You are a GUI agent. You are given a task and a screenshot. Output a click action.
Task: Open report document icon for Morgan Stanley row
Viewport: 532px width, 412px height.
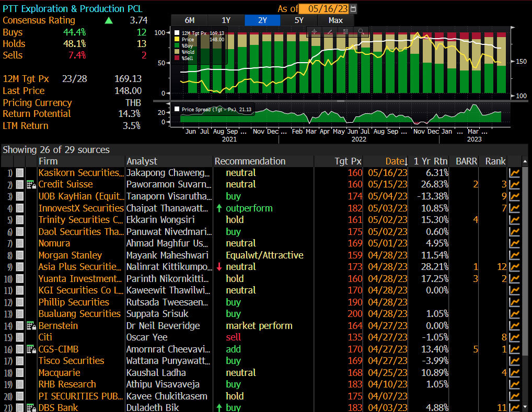(x=20, y=255)
